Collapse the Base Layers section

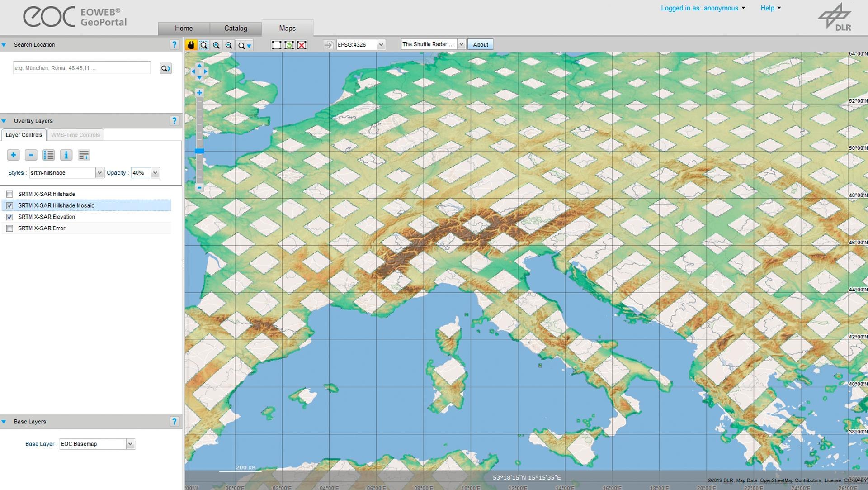coord(4,421)
